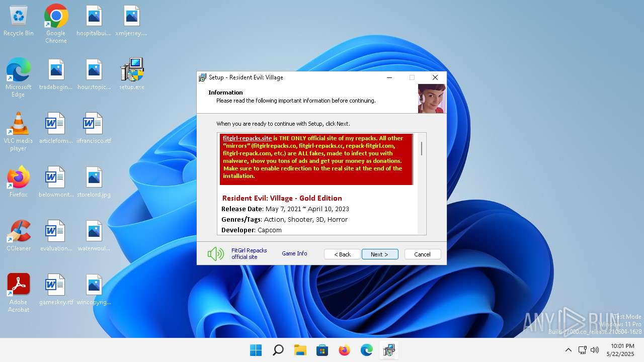Open taskbar Search
Viewport: 644px width, 362px height.
tap(278, 350)
